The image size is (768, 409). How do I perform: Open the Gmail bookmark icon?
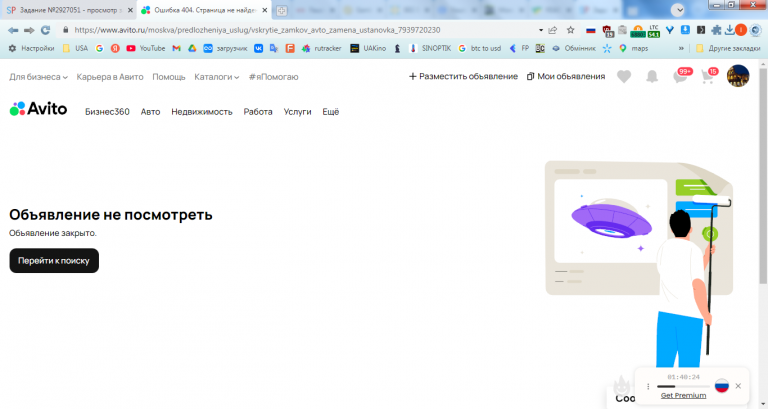(176, 48)
